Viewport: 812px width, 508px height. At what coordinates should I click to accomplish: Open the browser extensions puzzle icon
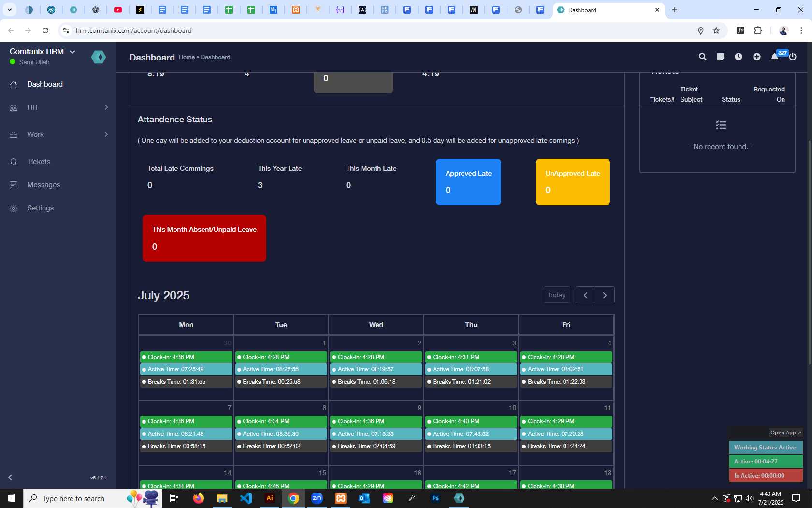758,30
